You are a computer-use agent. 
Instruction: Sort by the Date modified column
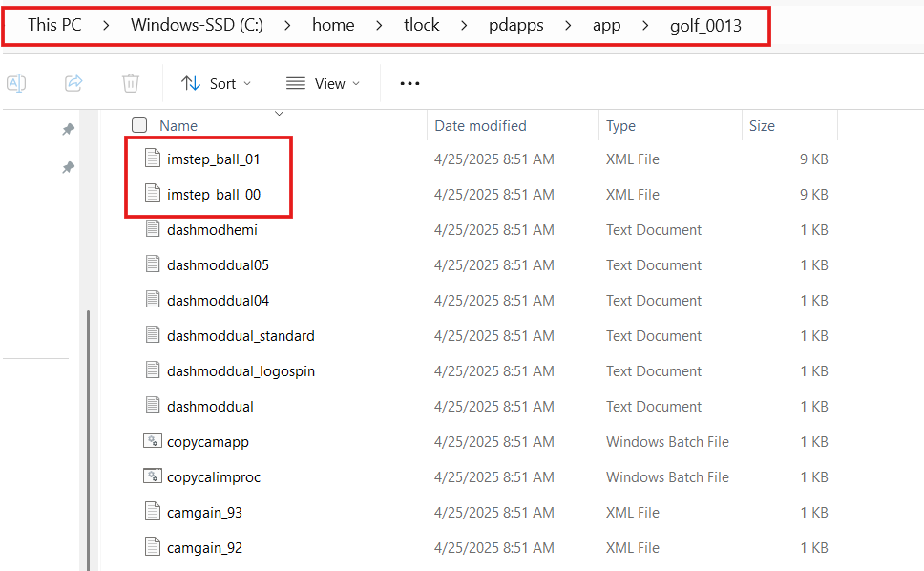pos(480,125)
